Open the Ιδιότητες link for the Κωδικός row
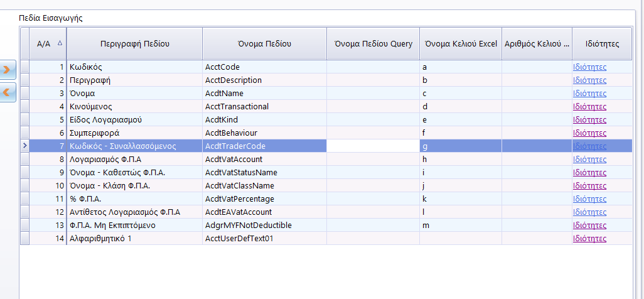Image resolution: width=644 pixels, height=299 pixels. point(589,67)
